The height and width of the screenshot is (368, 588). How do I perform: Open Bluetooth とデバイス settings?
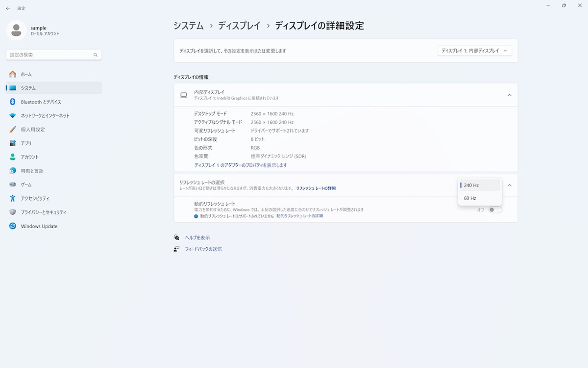tap(54, 102)
